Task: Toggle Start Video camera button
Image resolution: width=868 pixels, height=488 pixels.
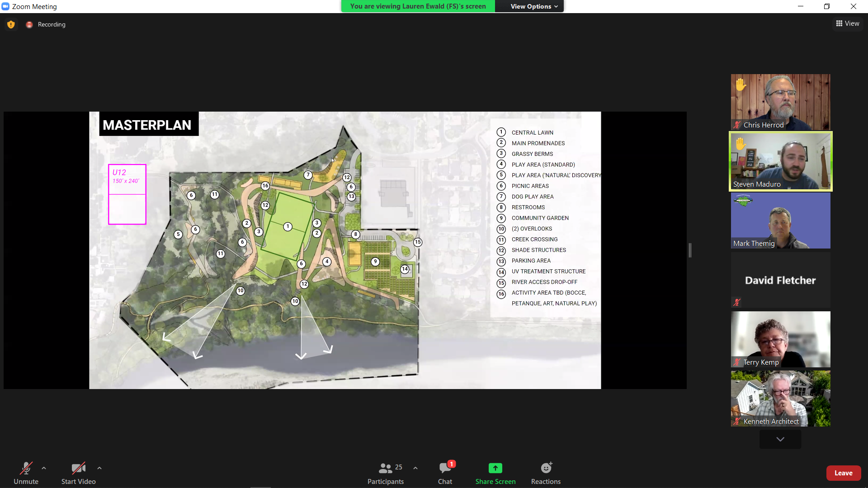Action: point(78,468)
